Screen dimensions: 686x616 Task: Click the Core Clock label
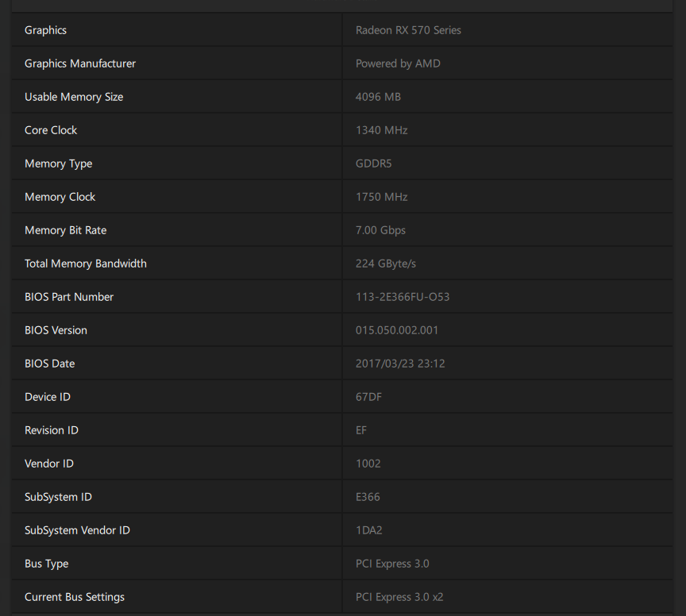51,130
